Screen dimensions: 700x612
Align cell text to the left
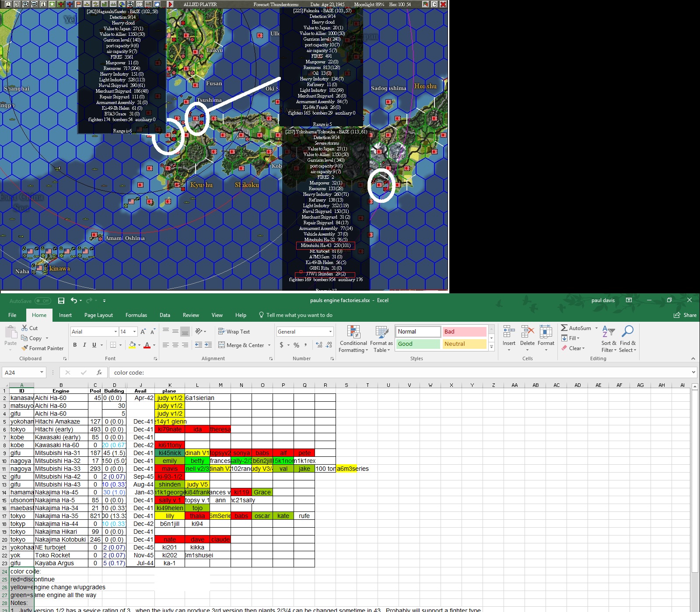165,345
